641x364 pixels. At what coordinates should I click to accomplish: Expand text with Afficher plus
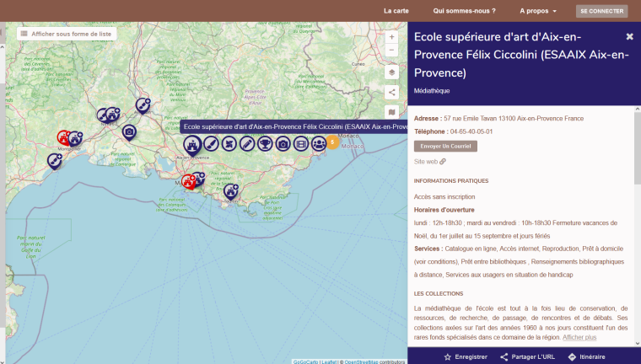(579, 337)
